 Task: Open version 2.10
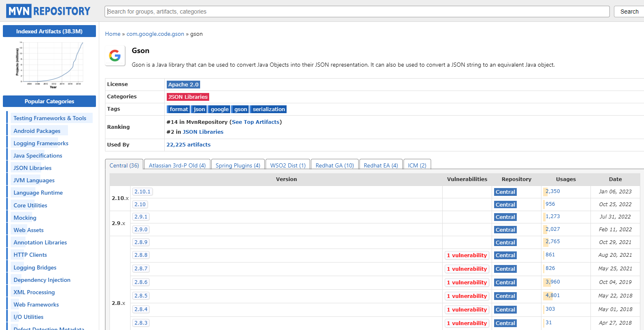point(140,204)
